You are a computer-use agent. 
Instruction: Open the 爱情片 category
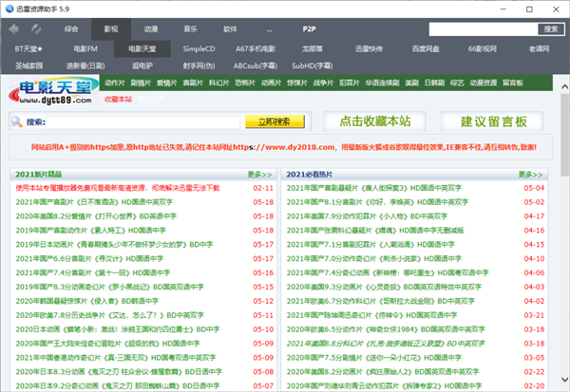pyautogui.click(x=166, y=83)
